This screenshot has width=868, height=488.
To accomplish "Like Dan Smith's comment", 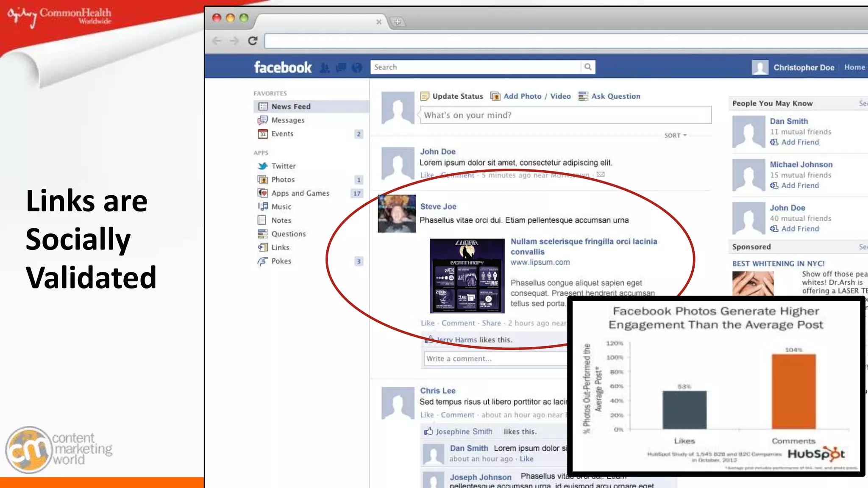I will [x=526, y=459].
